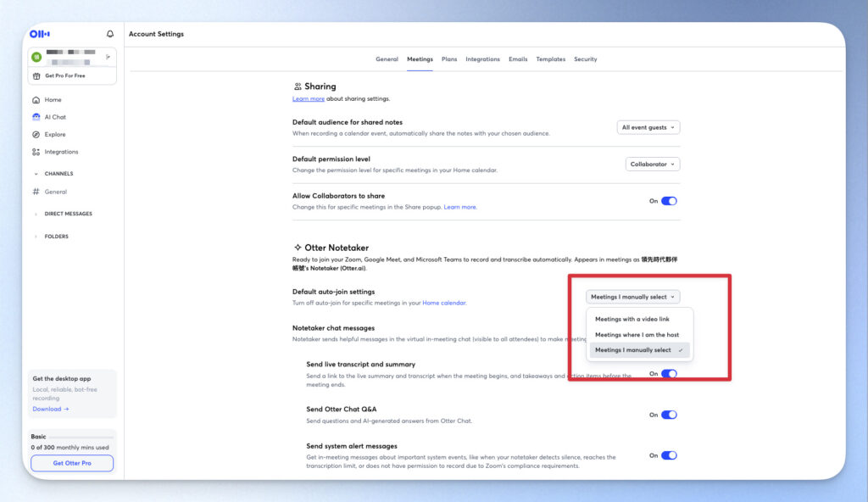
Task: Expand the Folders section
Action: point(57,236)
